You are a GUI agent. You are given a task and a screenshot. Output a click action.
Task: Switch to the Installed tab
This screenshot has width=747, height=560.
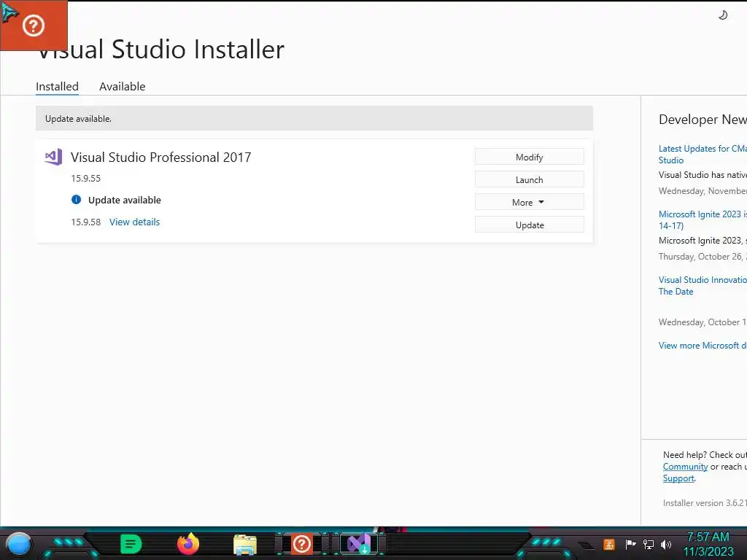(x=57, y=87)
